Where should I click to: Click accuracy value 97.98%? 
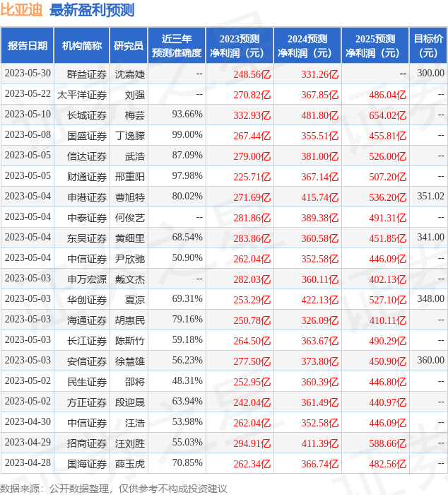(187, 176)
